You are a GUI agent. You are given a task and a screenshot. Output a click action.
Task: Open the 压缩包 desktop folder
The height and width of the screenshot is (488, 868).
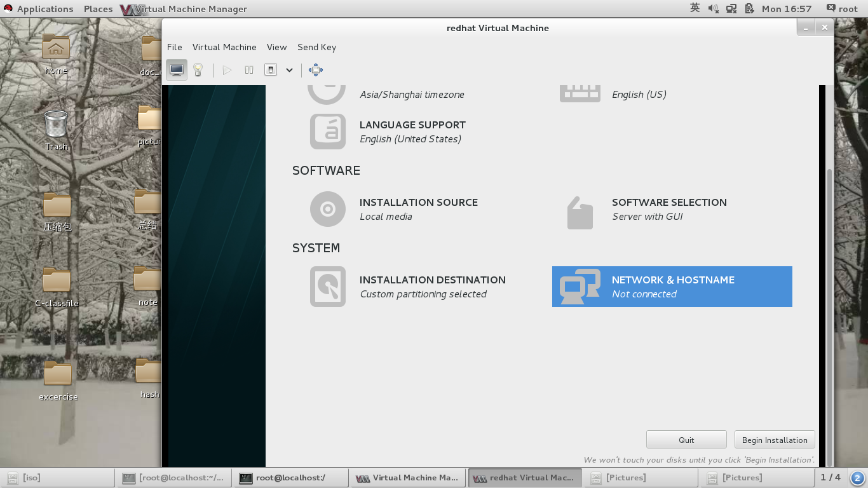point(57,212)
